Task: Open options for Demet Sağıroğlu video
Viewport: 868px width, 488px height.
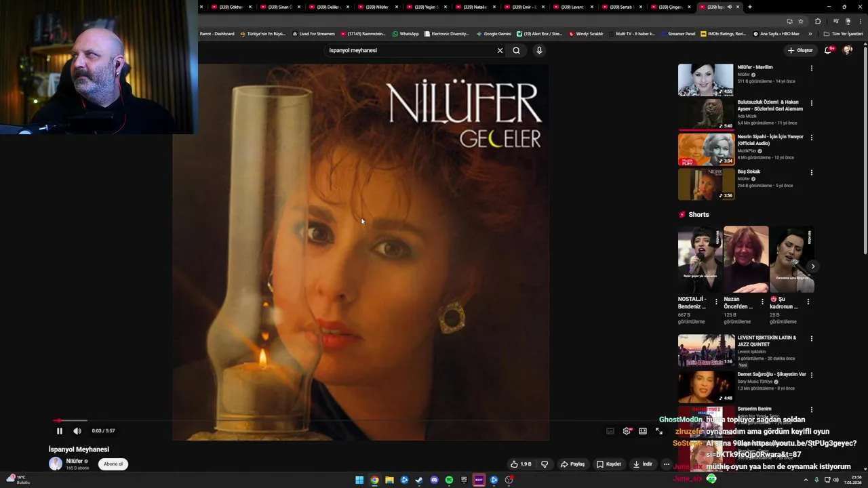Action: click(x=811, y=375)
